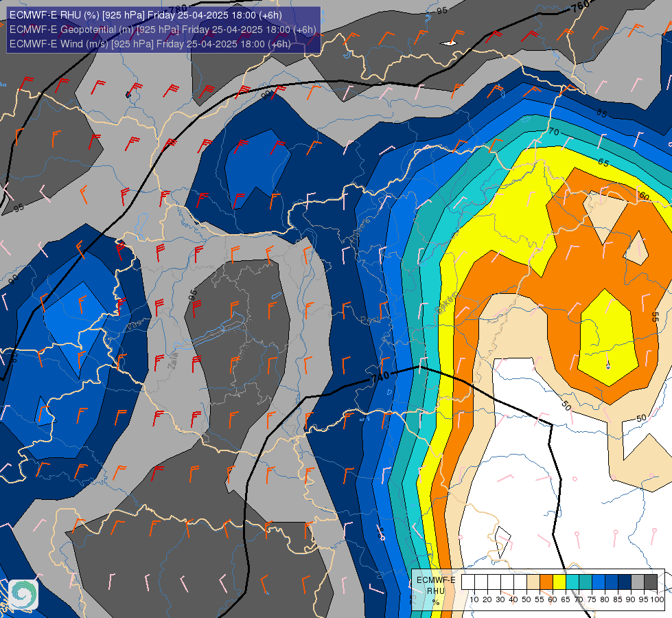Click the beige 50–55% legend swatch
672x618 pixels.
(x=533, y=582)
